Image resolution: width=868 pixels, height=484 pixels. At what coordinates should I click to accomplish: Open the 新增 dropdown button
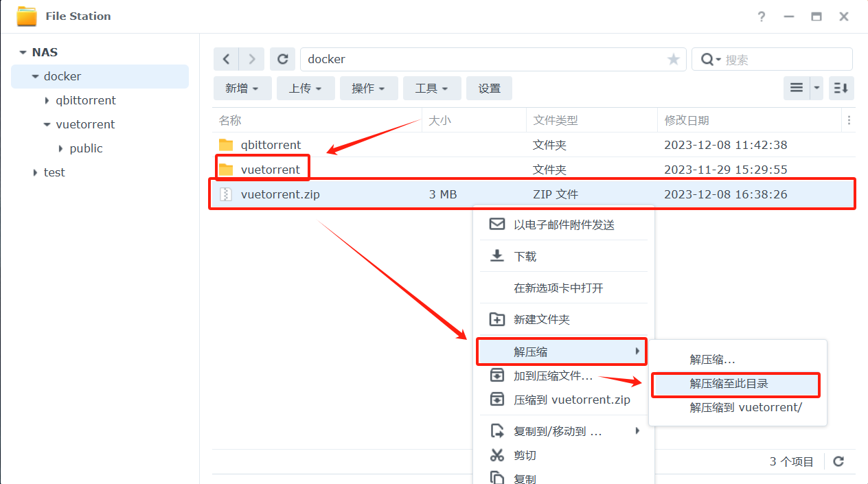pos(242,89)
